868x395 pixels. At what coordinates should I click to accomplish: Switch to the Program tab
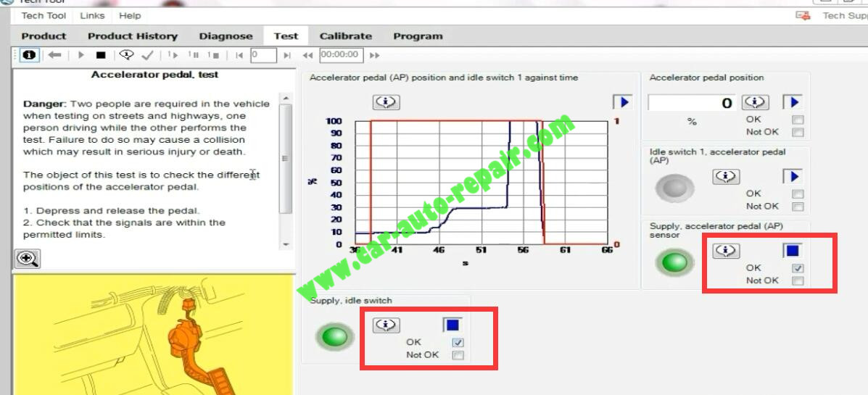418,36
